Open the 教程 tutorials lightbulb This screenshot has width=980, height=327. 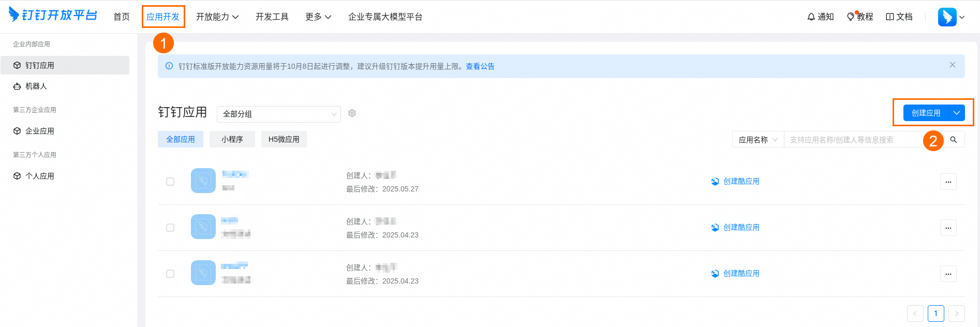pyautogui.click(x=859, y=17)
